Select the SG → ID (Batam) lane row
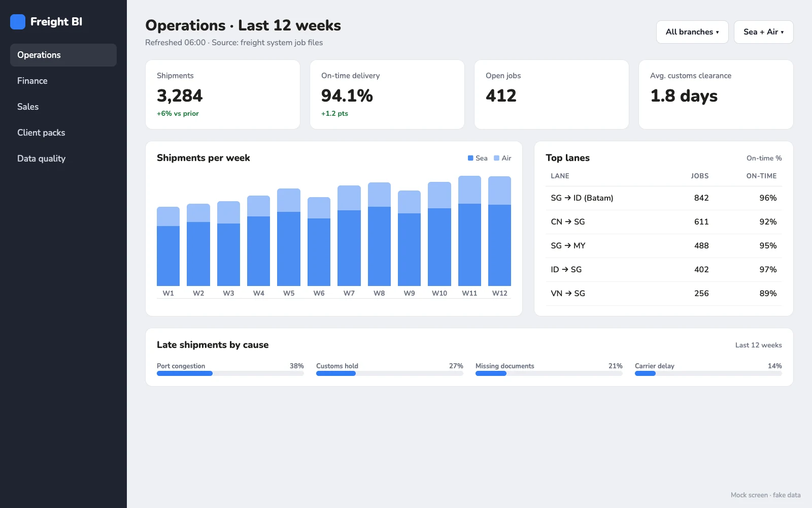Screen dimensions: 812x508 pyautogui.click(x=664, y=198)
